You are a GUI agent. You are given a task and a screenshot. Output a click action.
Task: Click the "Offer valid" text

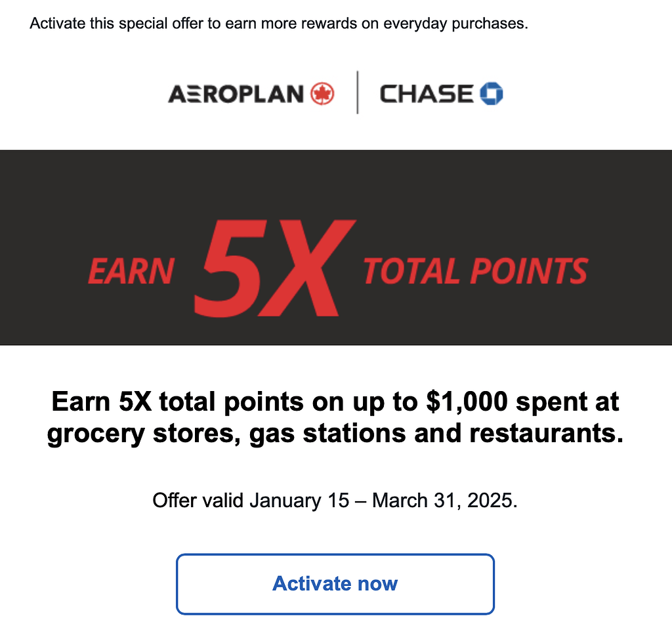[198, 501]
